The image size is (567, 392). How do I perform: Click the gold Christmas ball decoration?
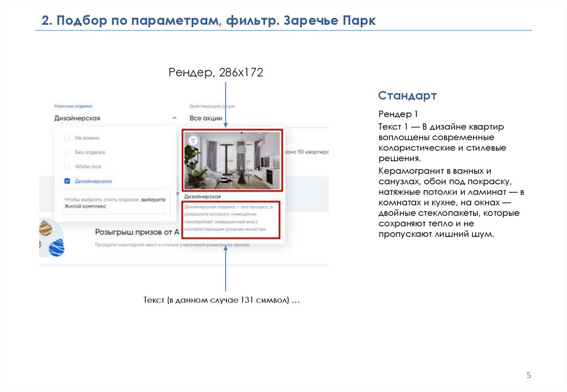[45, 228]
